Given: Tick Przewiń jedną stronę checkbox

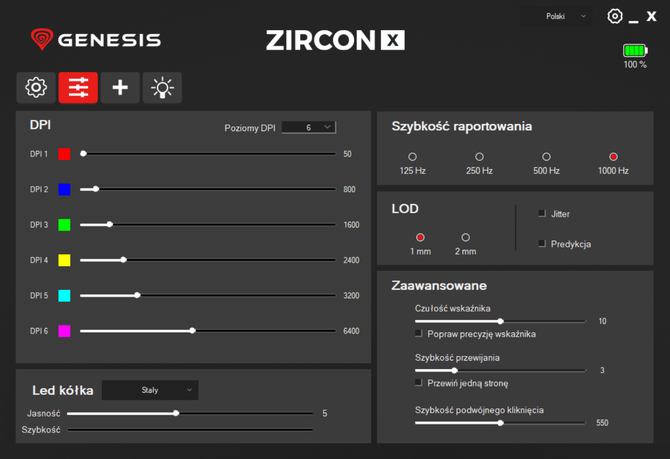Looking at the screenshot, I should coord(418,382).
